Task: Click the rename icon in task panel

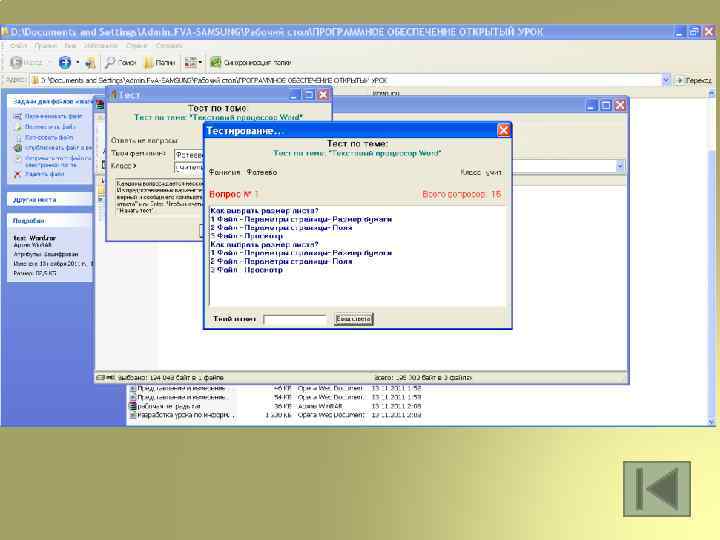Action: 17,116
